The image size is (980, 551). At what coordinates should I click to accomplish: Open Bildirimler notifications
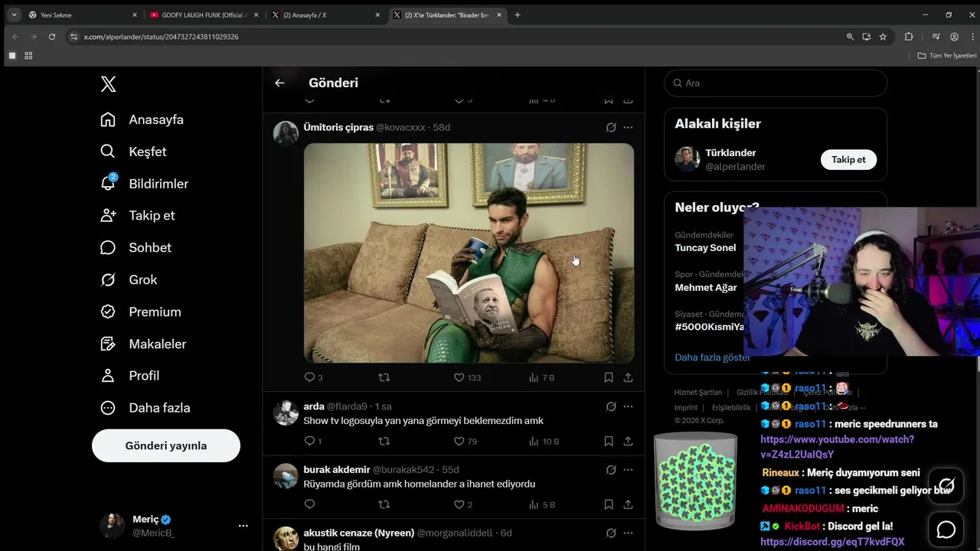tap(144, 184)
